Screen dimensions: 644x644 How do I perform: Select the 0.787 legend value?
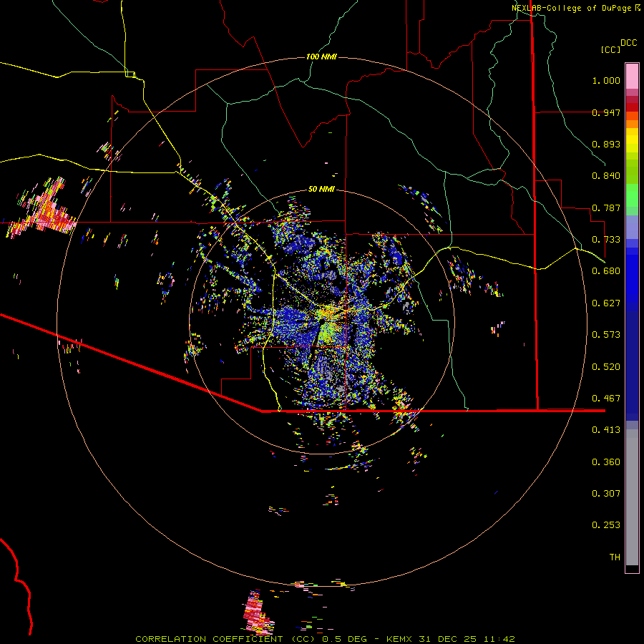pyautogui.click(x=606, y=208)
